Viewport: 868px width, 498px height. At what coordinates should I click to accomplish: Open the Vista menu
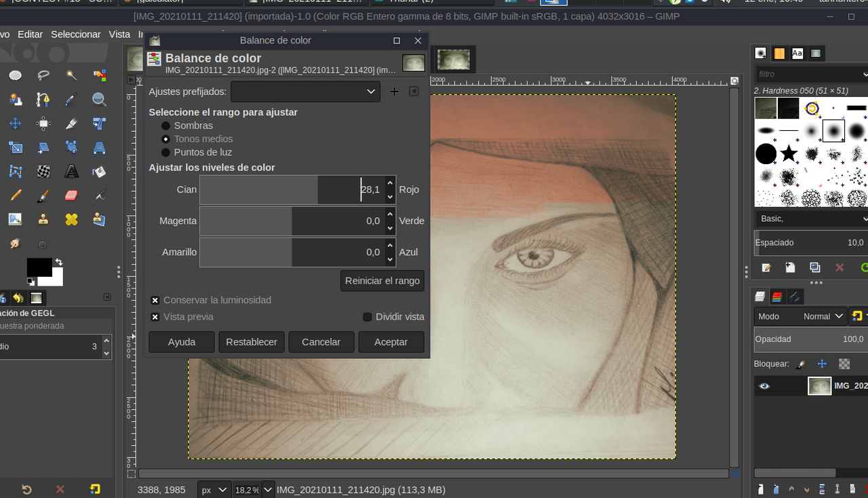tap(119, 34)
